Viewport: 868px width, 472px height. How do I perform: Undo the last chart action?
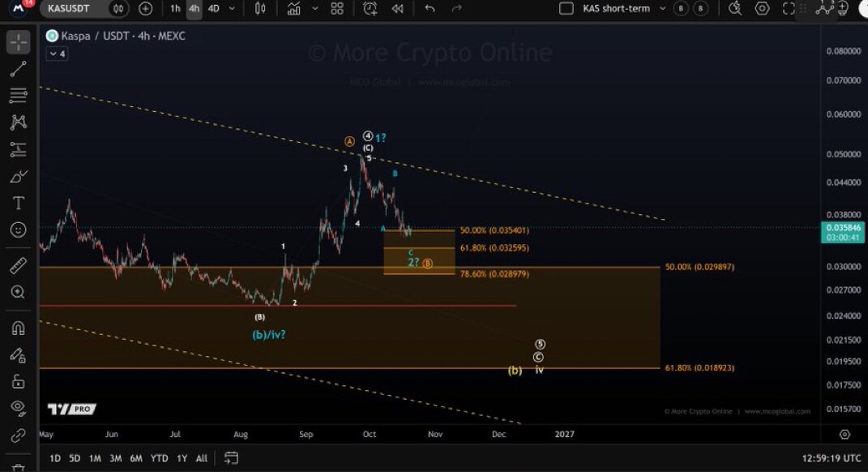(430, 8)
